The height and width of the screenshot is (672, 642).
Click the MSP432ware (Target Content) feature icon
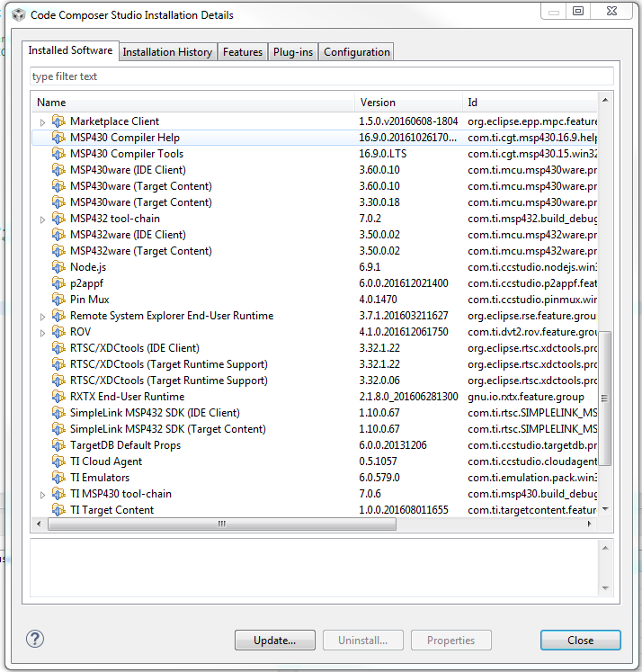point(58,251)
